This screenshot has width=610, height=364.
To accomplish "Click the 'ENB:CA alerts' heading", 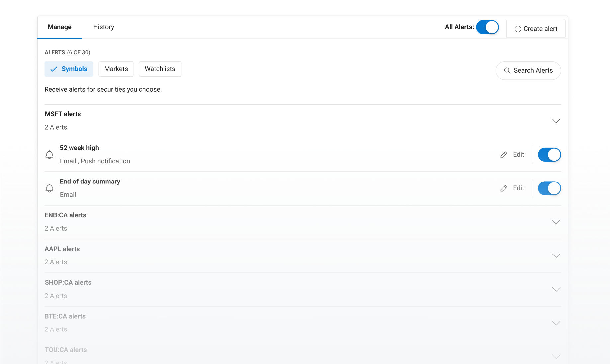I will click(x=65, y=215).
